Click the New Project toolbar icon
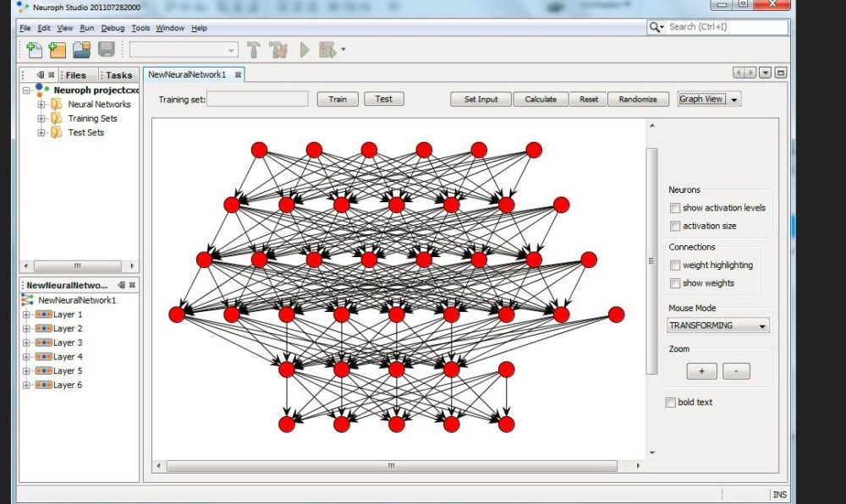Image resolution: width=846 pixels, height=504 pixels. pos(58,51)
